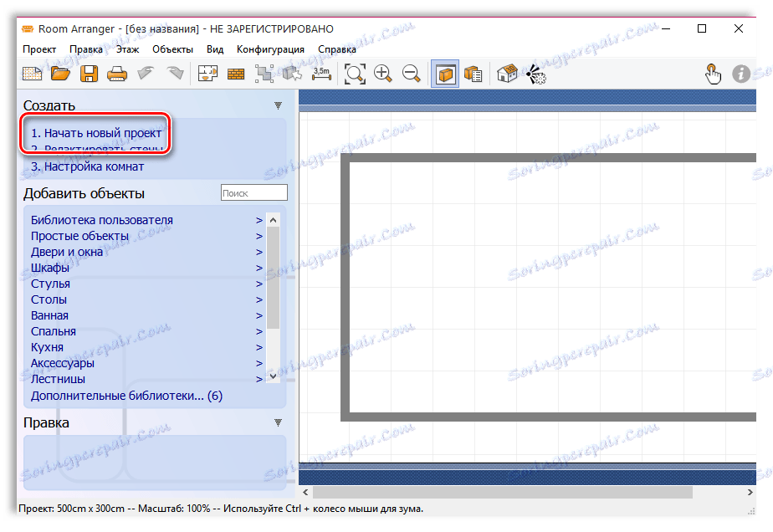Print the project using the printer icon
This screenshot has width=773, height=532.
pos(117,74)
